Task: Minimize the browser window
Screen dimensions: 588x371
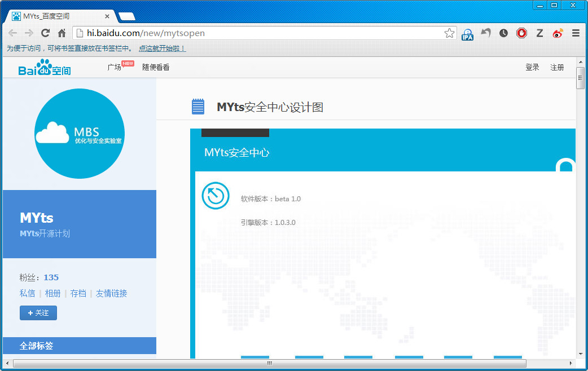Action: (539, 5)
